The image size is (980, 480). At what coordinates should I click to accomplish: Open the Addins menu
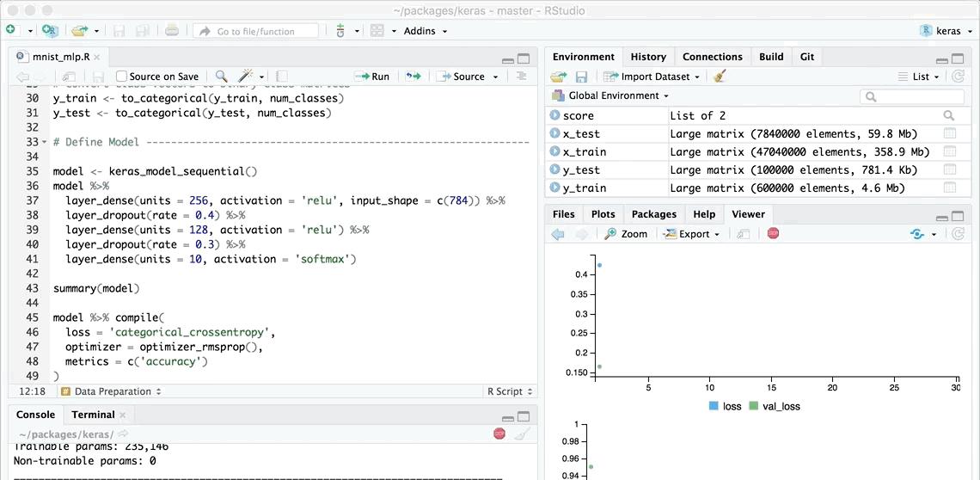[425, 31]
